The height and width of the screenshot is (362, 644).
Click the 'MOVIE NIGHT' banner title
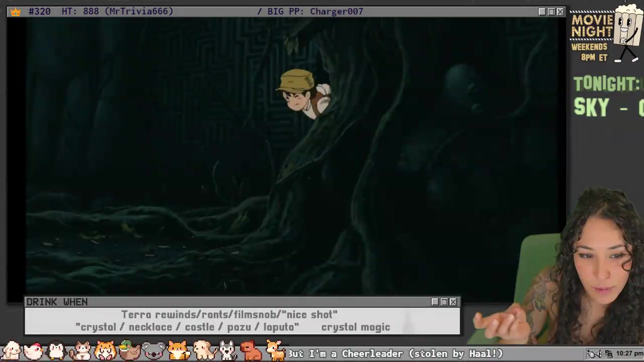tap(592, 26)
